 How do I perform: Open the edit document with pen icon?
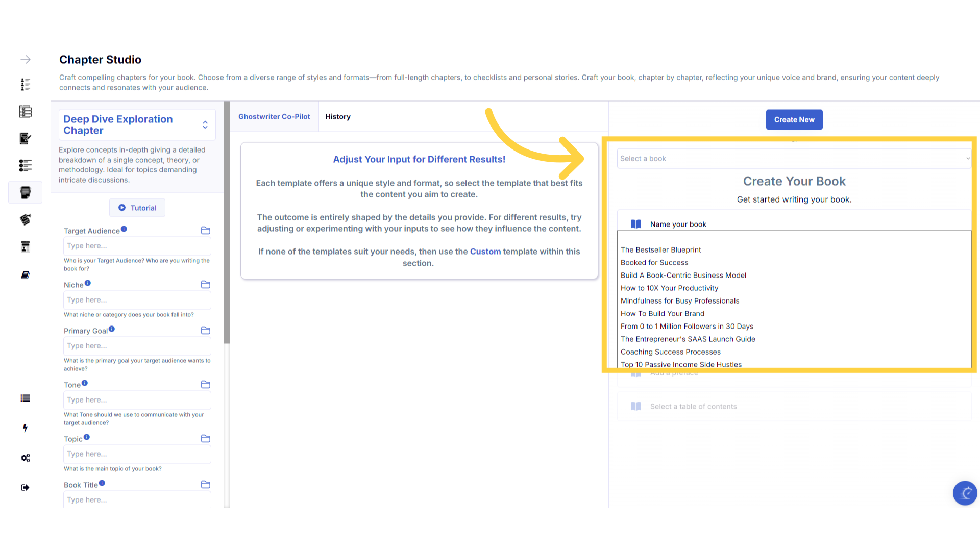pyautogui.click(x=26, y=138)
